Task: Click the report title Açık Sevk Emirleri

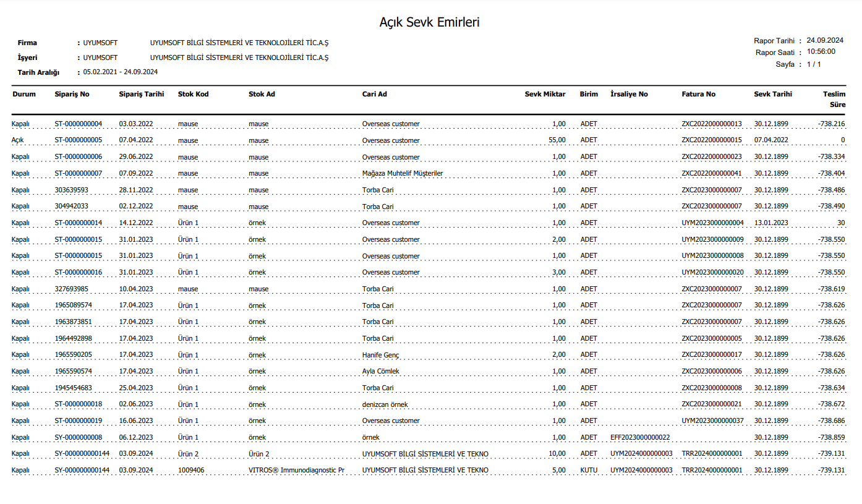Action: [x=430, y=22]
